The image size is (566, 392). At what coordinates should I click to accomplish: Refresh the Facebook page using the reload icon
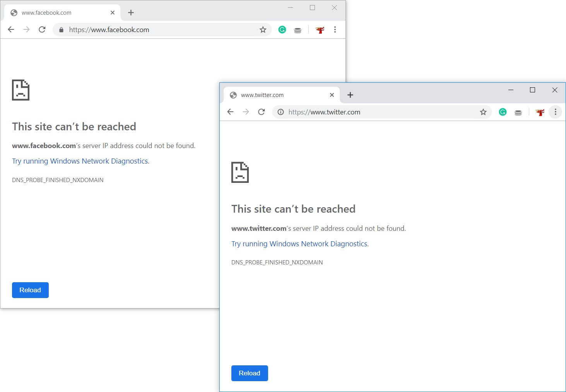pyautogui.click(x=42, y=29)
